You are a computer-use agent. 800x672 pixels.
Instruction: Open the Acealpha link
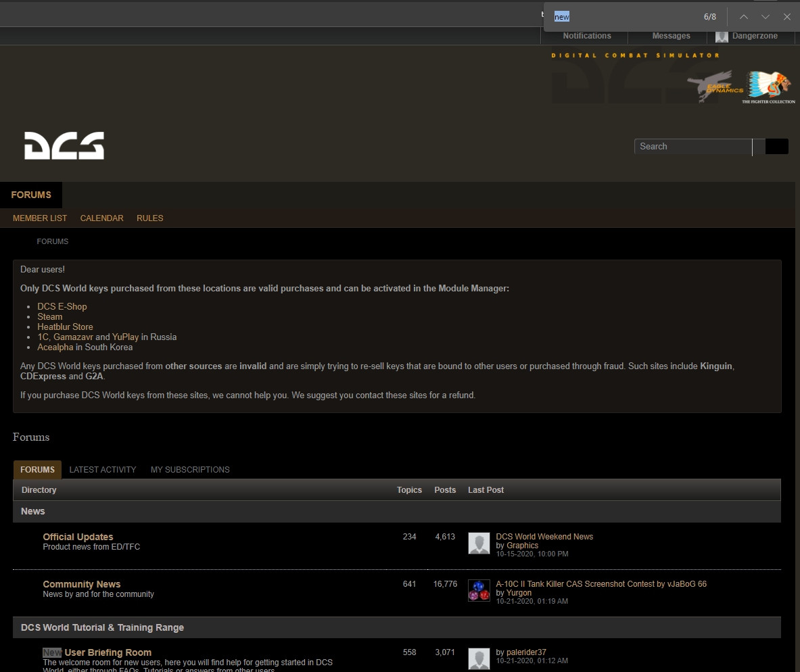[55, 347]
